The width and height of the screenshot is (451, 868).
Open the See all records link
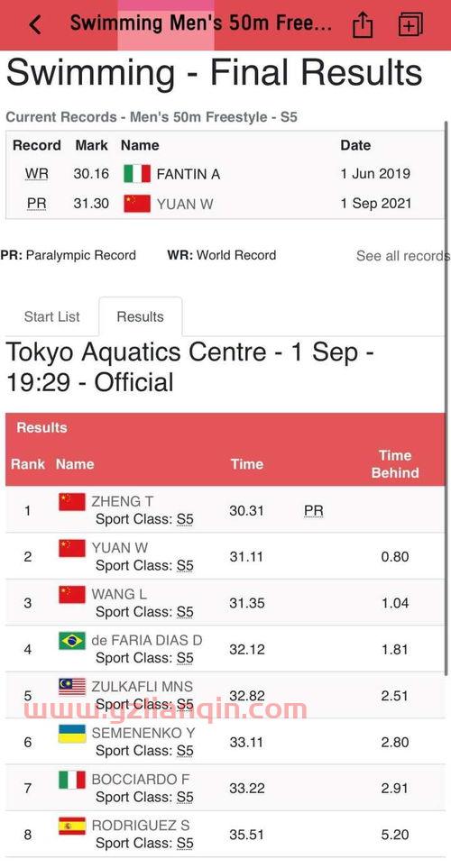402,256
